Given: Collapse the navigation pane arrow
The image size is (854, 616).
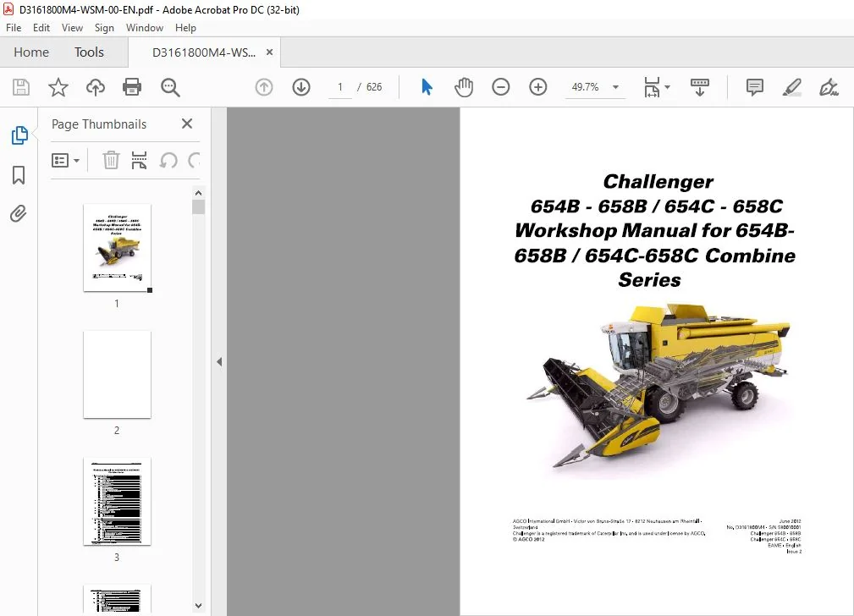Looking at the screenshot, I should tap(219, 361).
